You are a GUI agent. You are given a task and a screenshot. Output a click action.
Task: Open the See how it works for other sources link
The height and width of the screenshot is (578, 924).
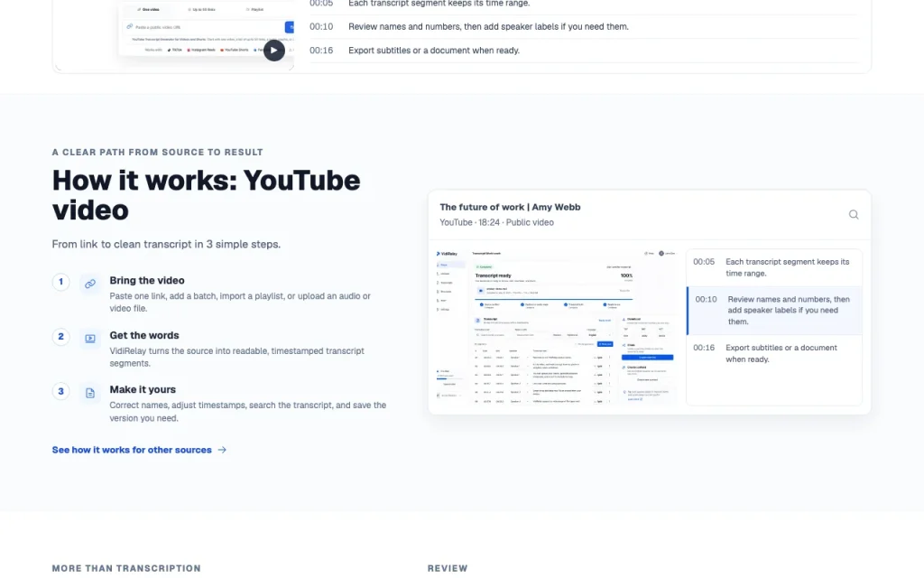pos(139,450)
